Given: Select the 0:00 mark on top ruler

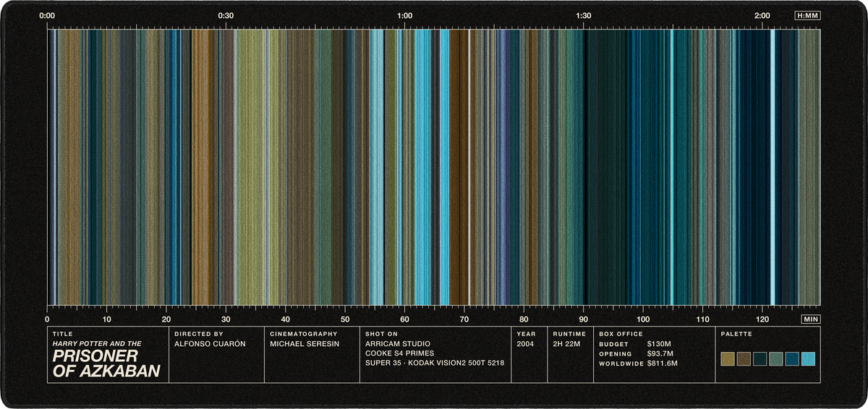Looking at the screenshot, I should [x=47, y=15].
